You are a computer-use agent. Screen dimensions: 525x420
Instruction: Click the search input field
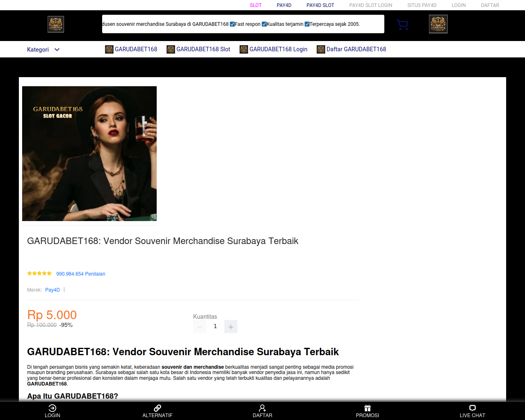tap(243, 24)
